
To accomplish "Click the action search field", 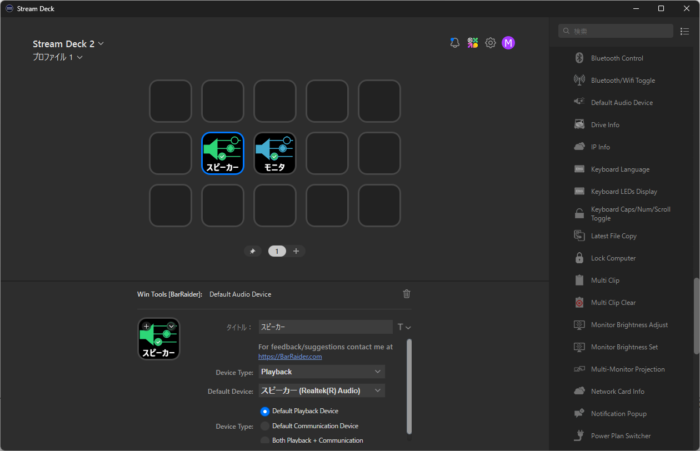I will point(616,31).
